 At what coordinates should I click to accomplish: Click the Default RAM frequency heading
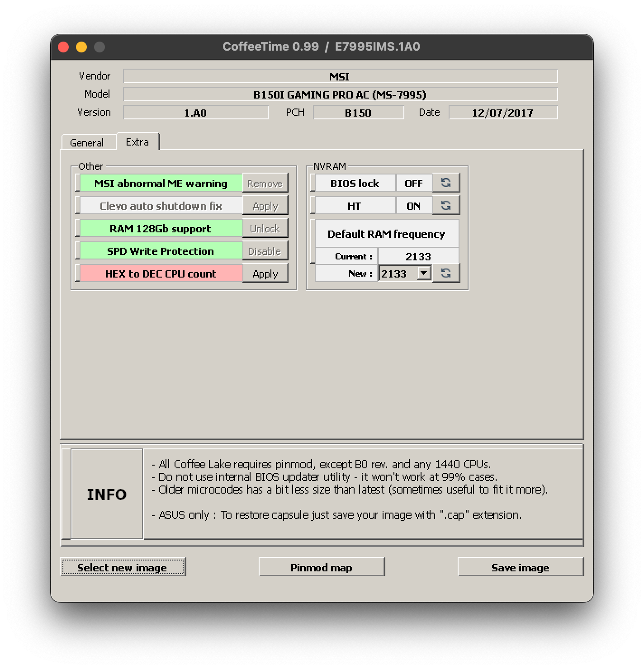387,234
